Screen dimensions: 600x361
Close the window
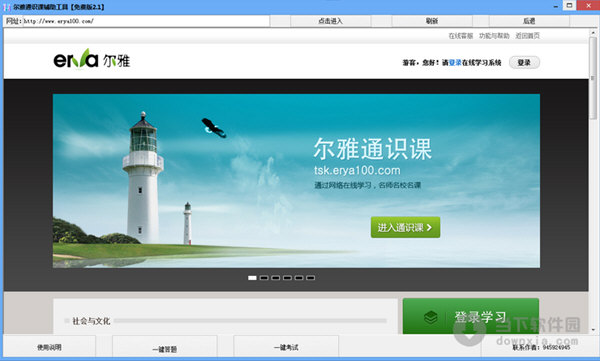[x=589, y=5]
